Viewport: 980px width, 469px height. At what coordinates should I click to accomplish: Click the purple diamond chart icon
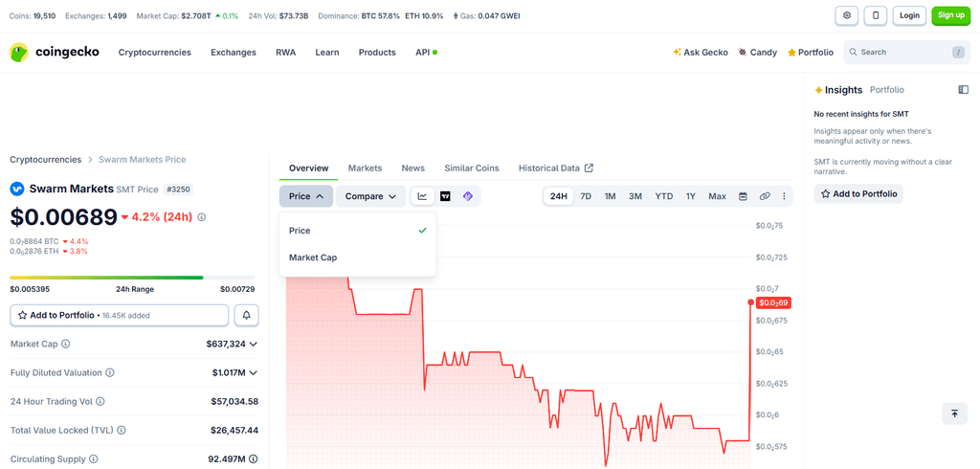pyautogui.click(x=468, y=196)
